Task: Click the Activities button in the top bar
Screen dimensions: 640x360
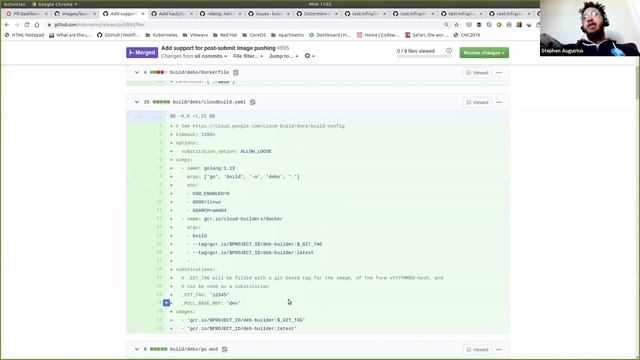Action: [14, 4]
